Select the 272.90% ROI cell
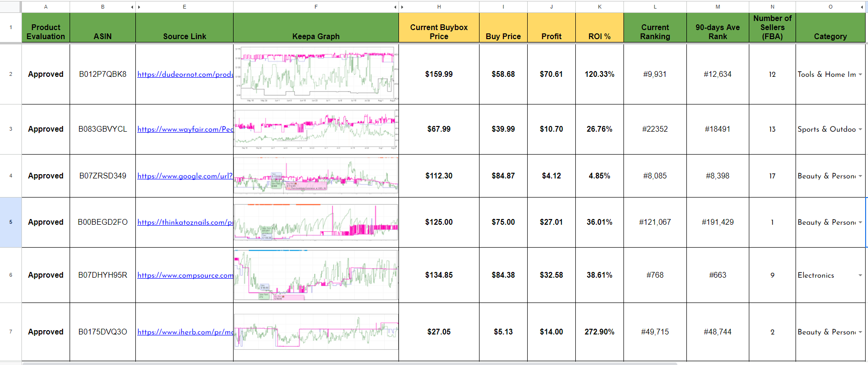 point(600,332)
